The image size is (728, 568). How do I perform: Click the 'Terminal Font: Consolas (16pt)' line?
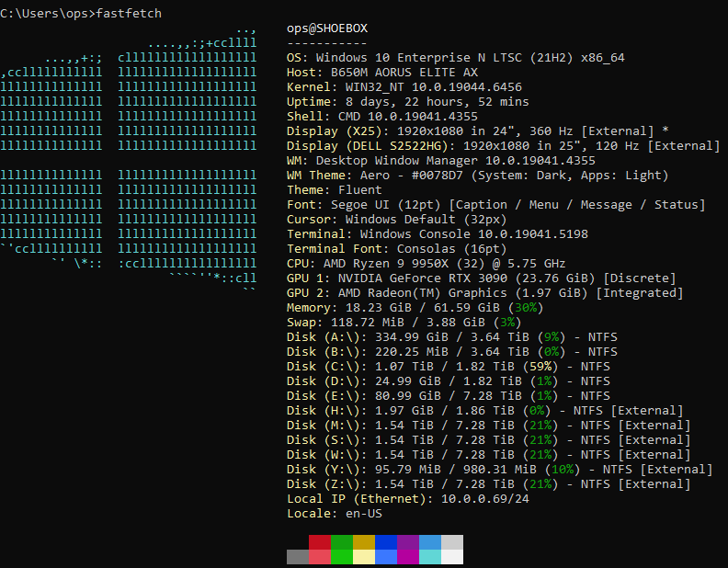pos(397,249)
